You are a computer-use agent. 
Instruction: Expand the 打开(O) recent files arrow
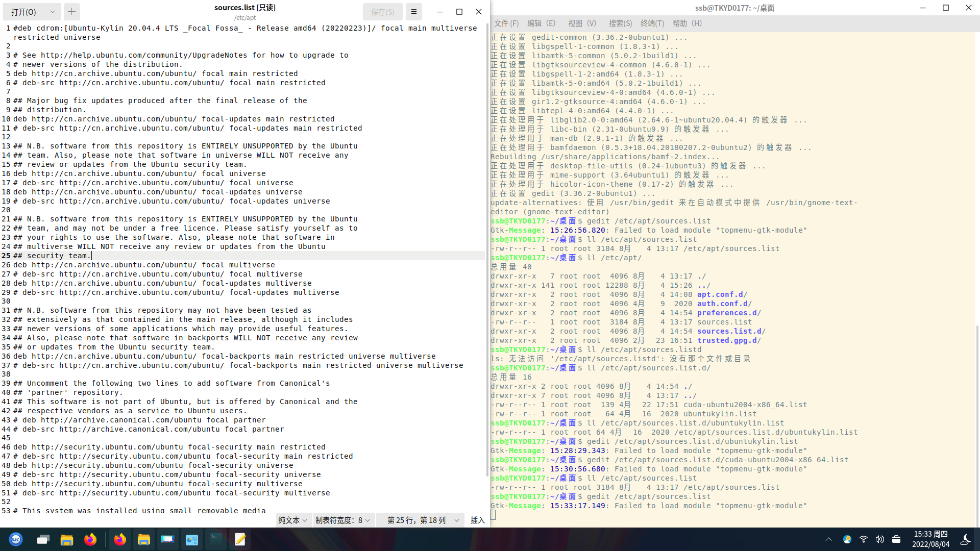[52, 11]
